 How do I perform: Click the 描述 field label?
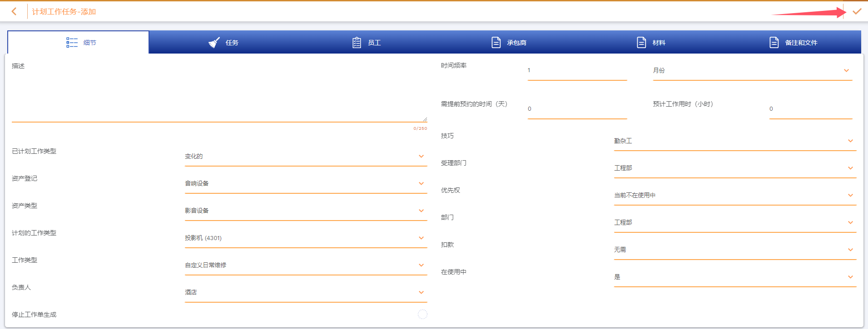point(18,66)
